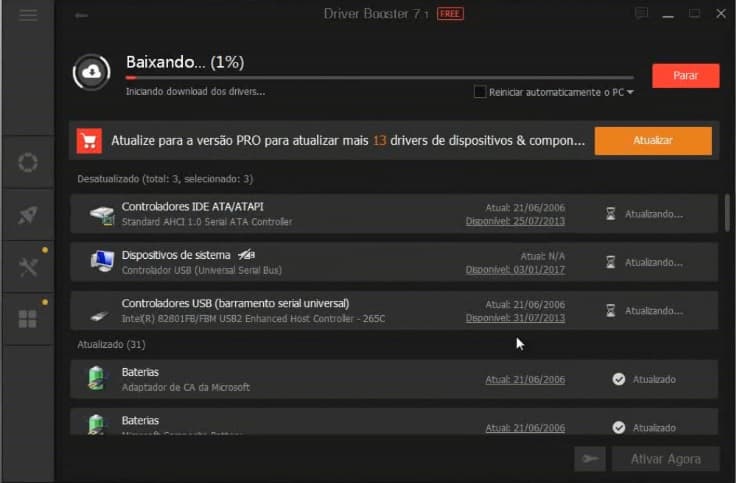The height and width of the screenshot is (483, 736).
Task: Click Standard AHCI 1.0 Serial ATA Controller text
Action: click(x=207, y=222)
